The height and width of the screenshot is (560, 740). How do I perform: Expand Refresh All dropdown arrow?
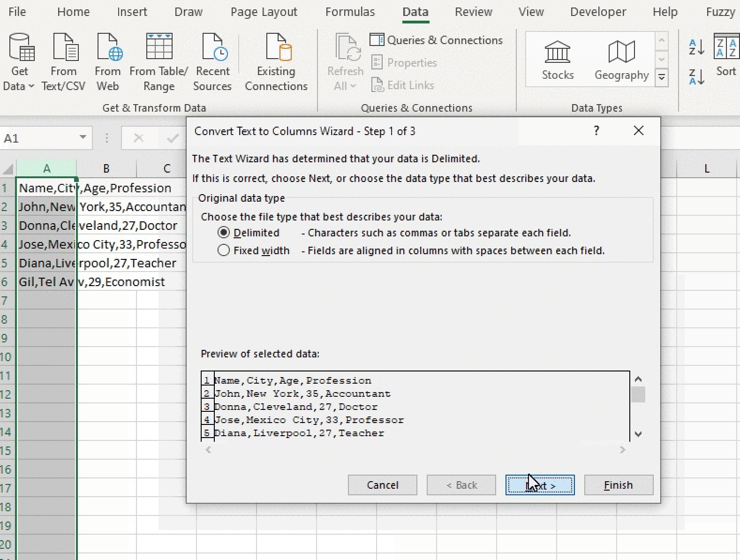coord(353,86)
